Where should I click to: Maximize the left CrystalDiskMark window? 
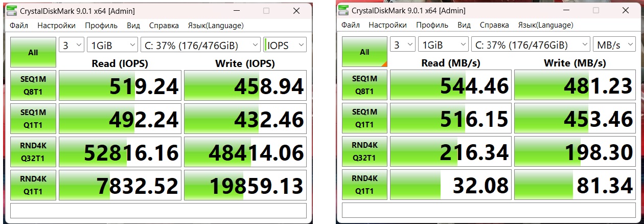click(x=266, y=11)
